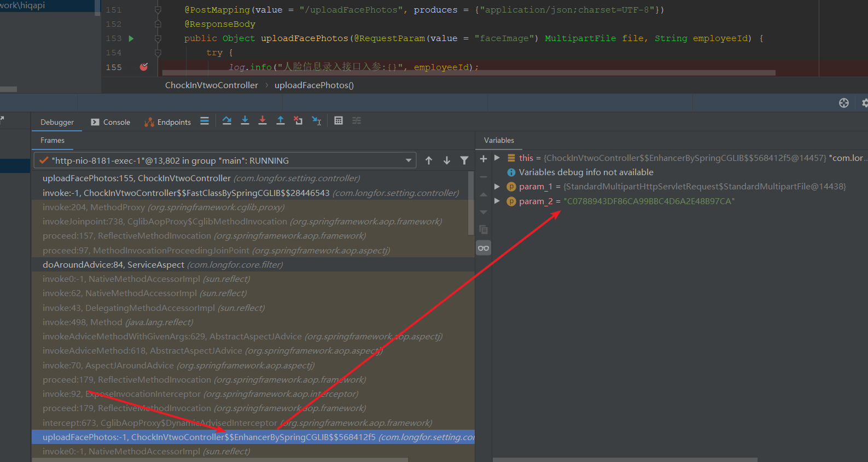Select frame invoke:43, DelegatingMethodAccessorImpl
This screenshot has height=462, width=868.
point(253,308)
